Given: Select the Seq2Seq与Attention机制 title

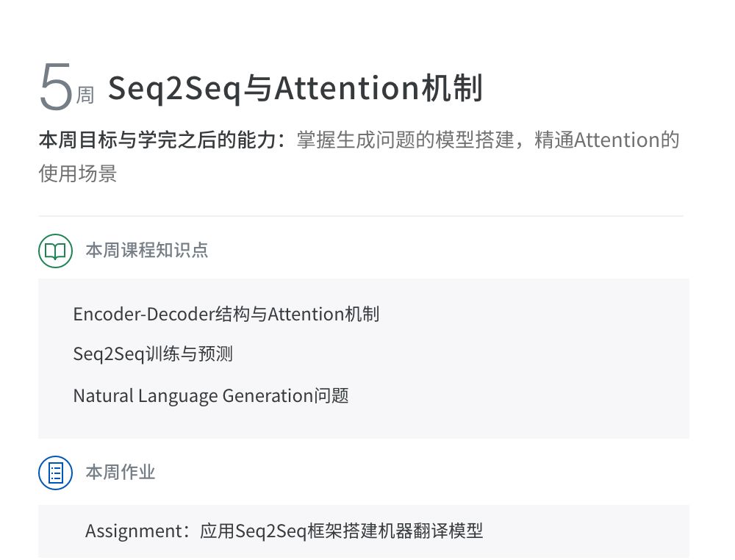Looking at the screenshot, I should pyautogui.click(x=295, y=88).
